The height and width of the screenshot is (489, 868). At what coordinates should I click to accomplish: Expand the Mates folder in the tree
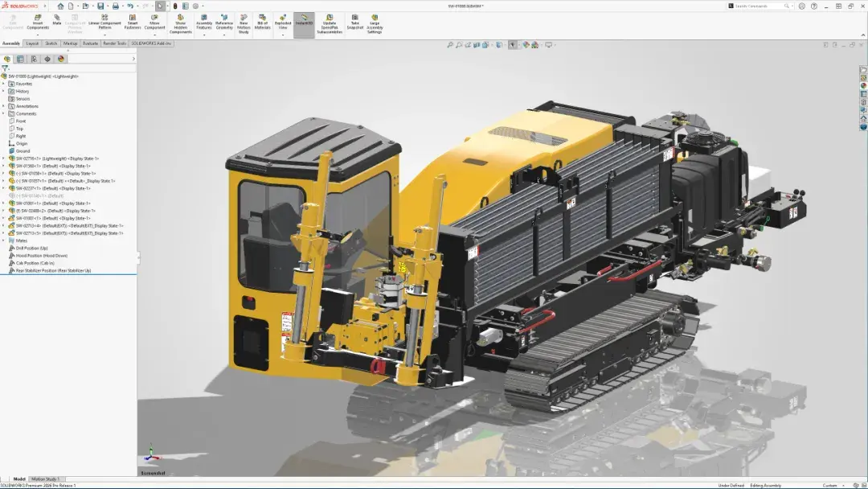click(x=5, y=240)
